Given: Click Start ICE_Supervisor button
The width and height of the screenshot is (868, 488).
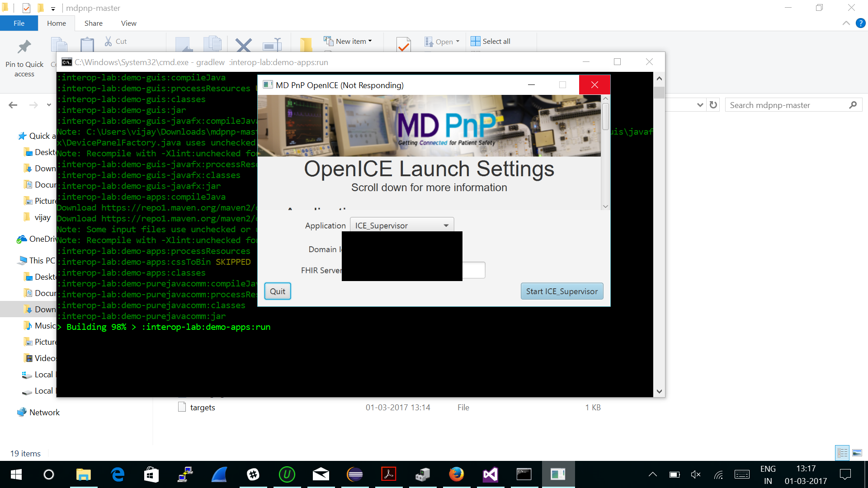Looking at the screenshot, I should coord(561,291).
